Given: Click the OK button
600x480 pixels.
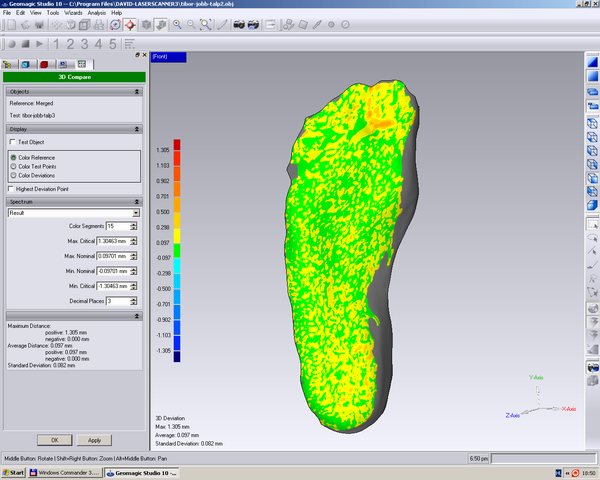Looking at the screenshot, I should coord(55,439).
